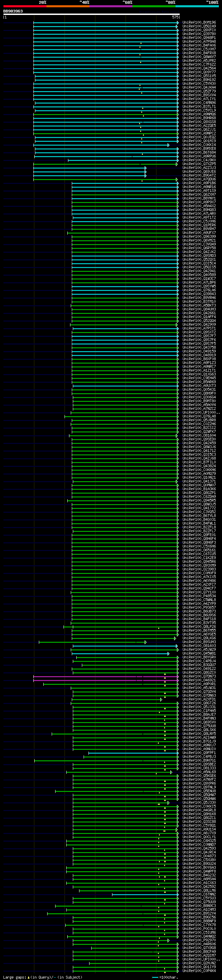Open hit UniRef100_Q39780

[x=199, y=34]
